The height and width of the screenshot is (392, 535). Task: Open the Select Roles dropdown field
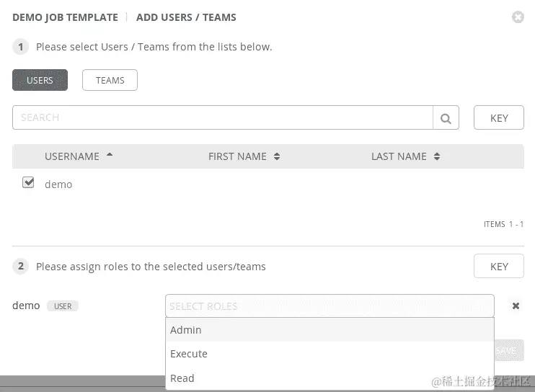[x=330, y=306]
